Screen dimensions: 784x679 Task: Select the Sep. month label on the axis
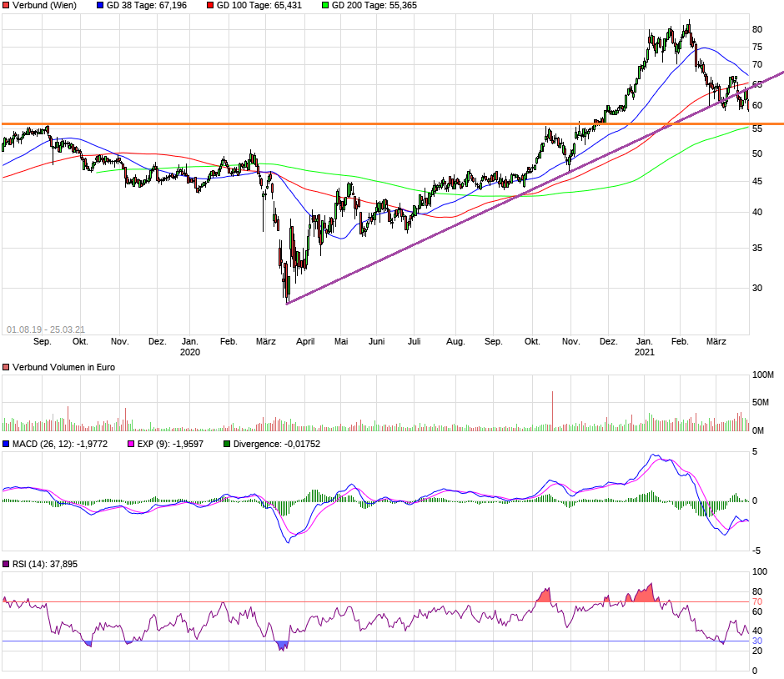point(43,341)
